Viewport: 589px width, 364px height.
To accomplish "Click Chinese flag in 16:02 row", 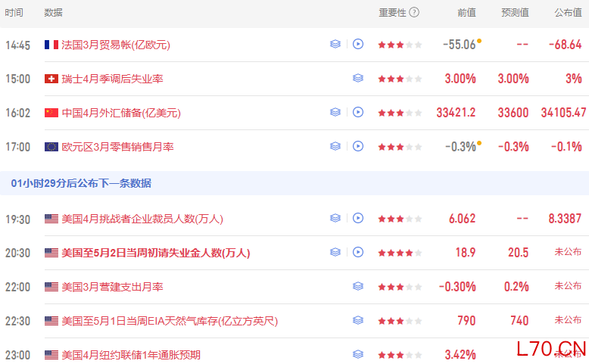I will pyautogui.click(x=51, y=113).
